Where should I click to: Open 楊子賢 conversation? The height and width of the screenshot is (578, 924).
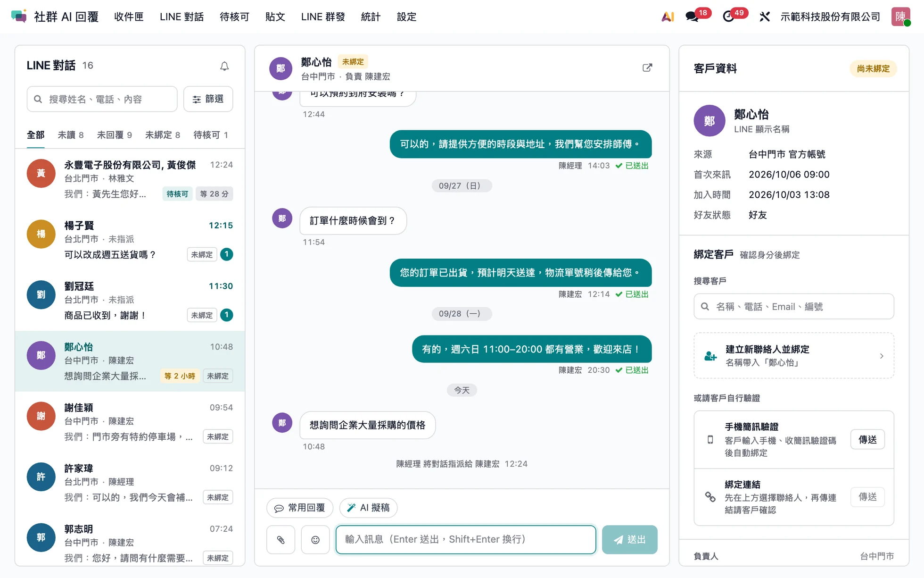[x=130, y=240]
